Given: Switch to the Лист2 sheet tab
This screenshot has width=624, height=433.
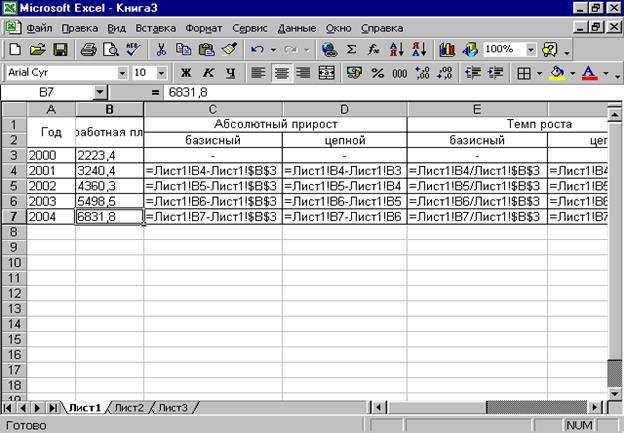Looking at the screenshot, I should coord(129,407).
